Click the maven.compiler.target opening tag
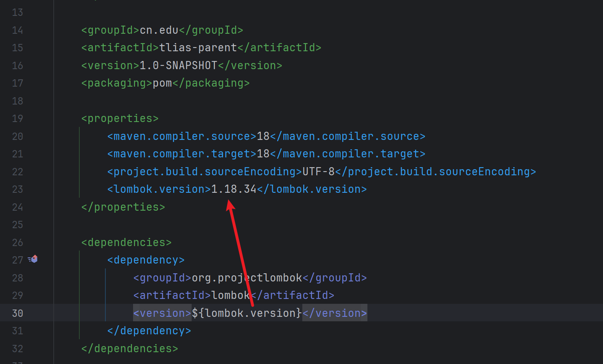 181,154
